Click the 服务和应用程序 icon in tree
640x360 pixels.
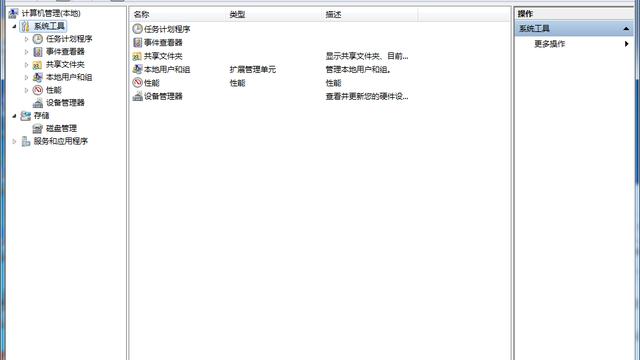pyautogui.click(x=25, y=141)
